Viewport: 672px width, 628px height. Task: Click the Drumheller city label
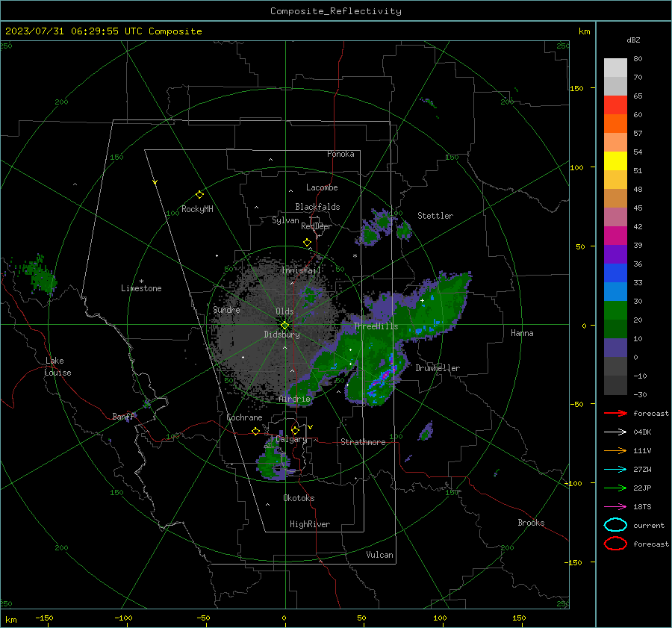coord(438,368)
